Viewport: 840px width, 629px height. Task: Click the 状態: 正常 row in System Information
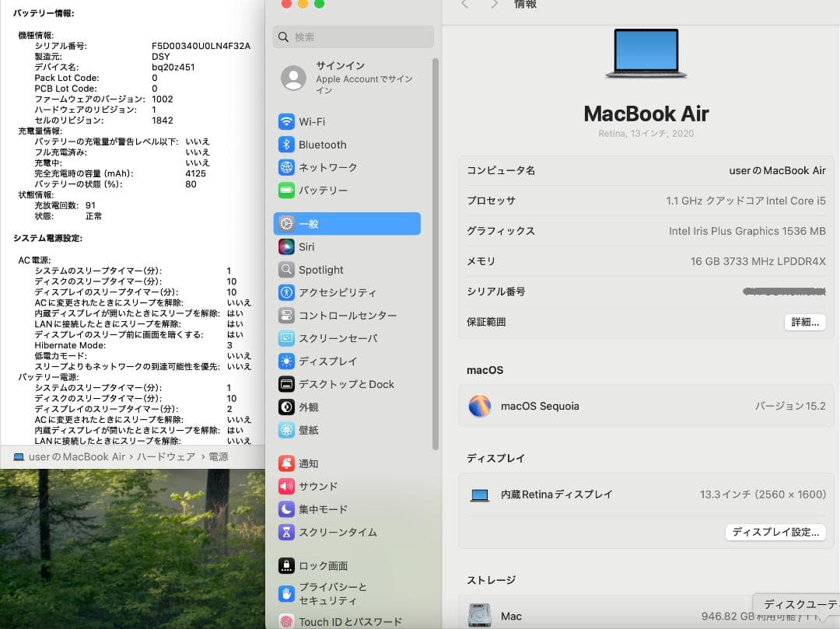pyautogui.click(x=68, y=216)
